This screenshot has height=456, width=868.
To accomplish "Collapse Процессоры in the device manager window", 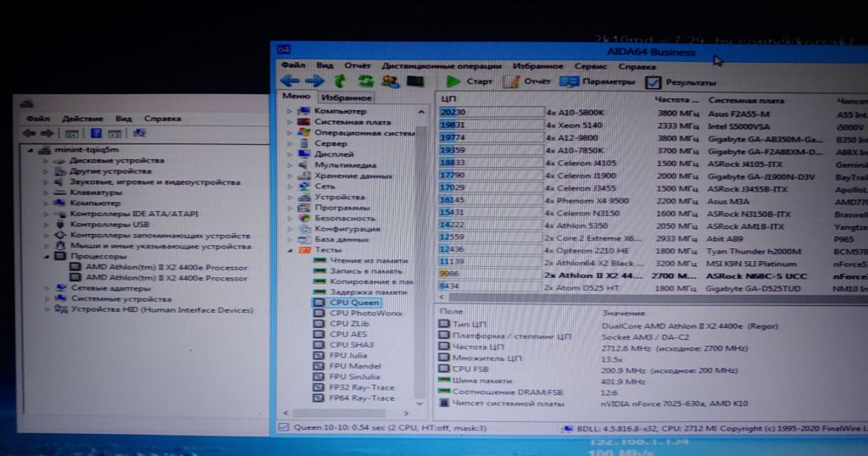I will click(x=47, y=257).
